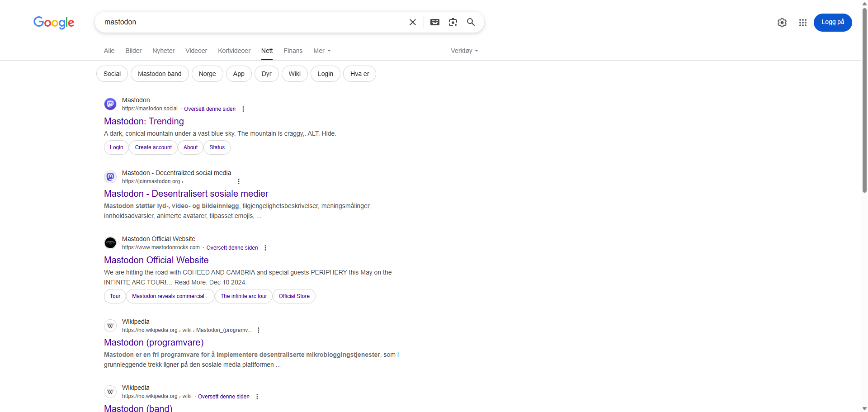Open Mastodon: Trending result

pyautogui.click(x=144, y=121)
